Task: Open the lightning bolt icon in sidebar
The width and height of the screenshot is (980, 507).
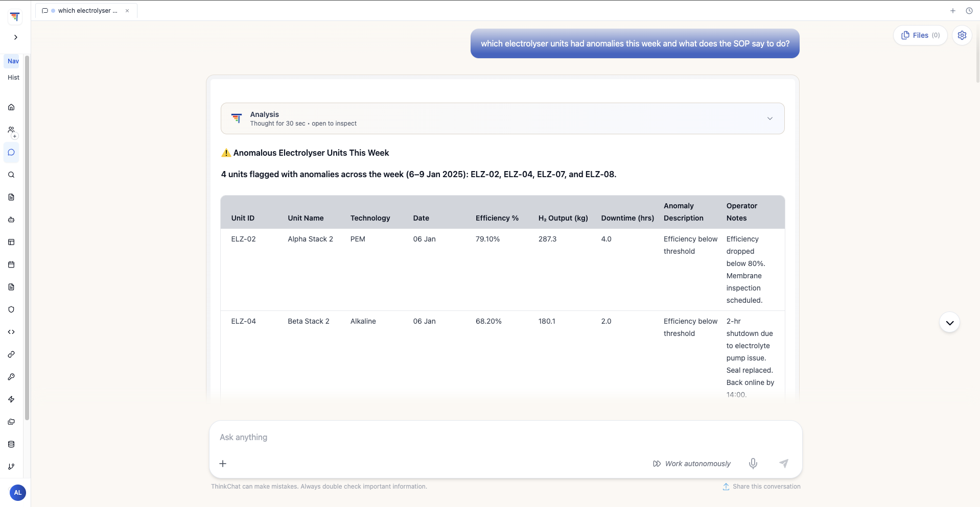Action: [11, 399]
